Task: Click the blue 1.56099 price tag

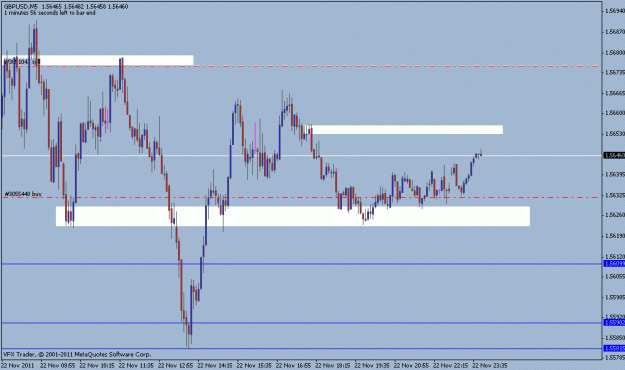Action: 614,264
